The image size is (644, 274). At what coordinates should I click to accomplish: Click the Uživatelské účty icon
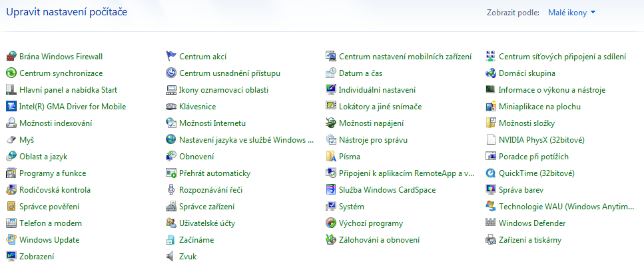pos(171,223)
